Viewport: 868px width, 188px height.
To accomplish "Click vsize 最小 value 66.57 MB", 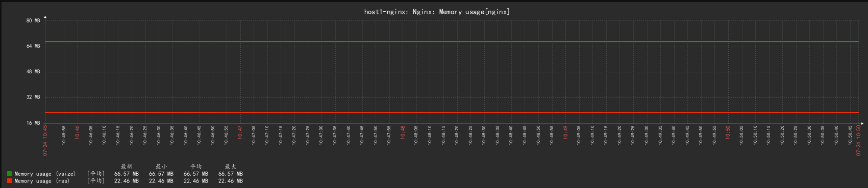I will (x=161, y=174).
